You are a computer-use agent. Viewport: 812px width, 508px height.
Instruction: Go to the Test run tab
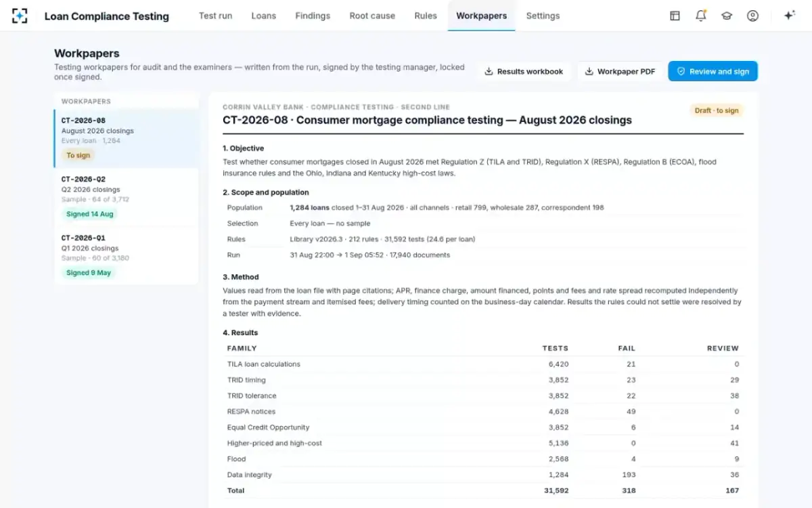(216, 16)
